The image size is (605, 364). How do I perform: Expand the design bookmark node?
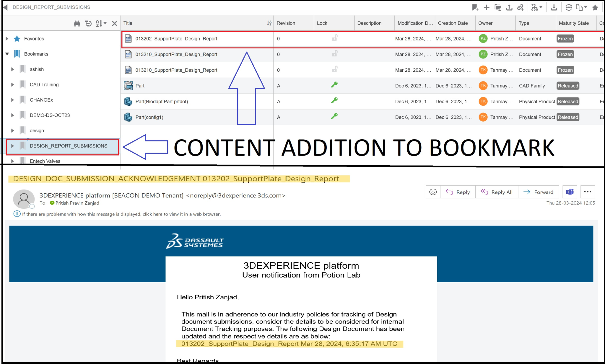(12, 130)
